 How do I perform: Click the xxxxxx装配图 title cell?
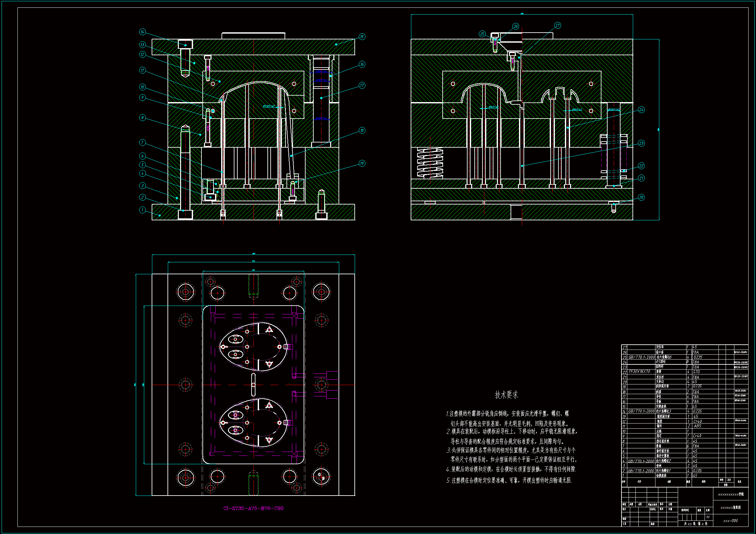(x=730, y=508)
